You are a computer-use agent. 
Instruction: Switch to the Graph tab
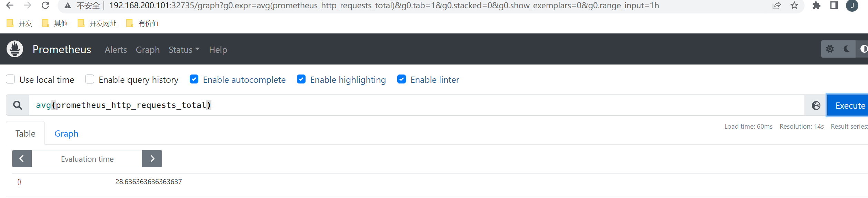point(67,133)
